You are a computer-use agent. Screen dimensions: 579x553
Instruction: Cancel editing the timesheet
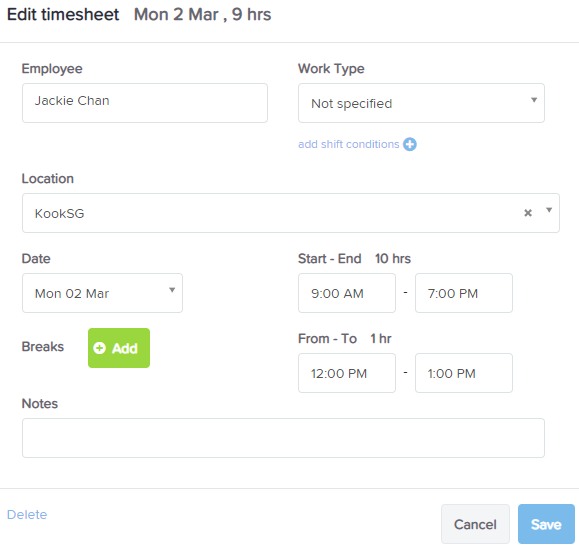click(x=475, y=524)
